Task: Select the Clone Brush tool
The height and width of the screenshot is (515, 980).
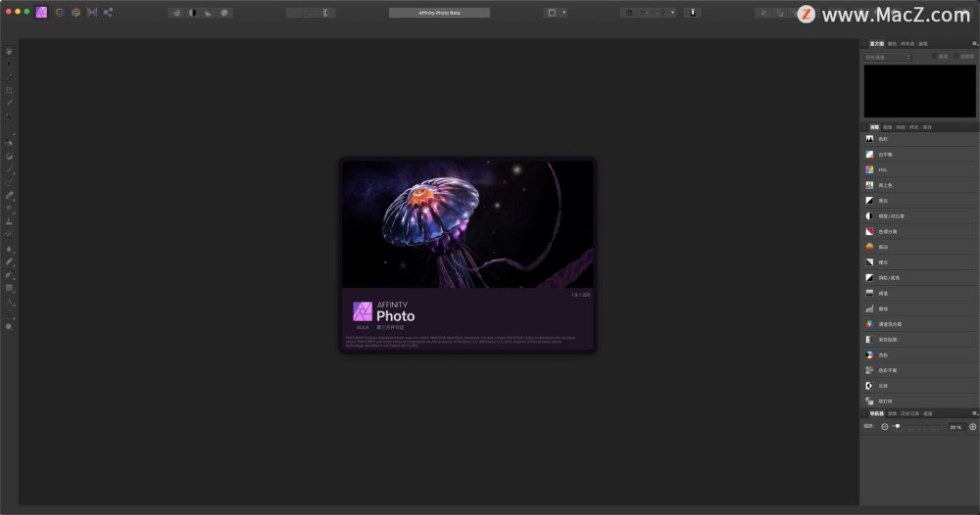Action: click(x=9, y=221)
